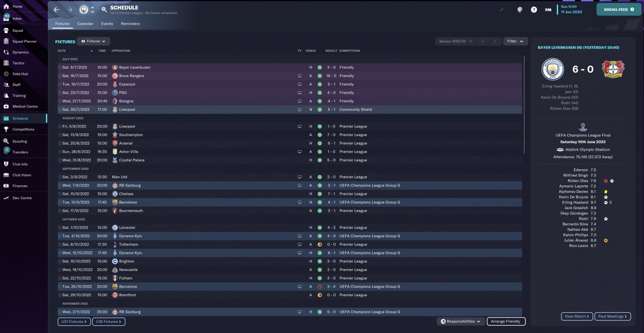
Task: Click the football globe icon in top bar
Action: tap(520, 10)
